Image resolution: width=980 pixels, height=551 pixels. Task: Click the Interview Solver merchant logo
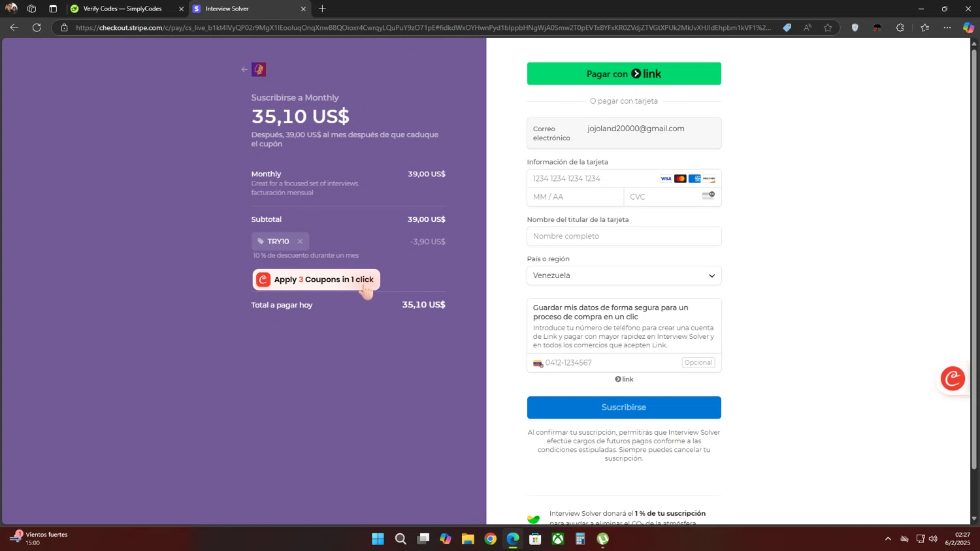pyautogui.click(x=259, y=69)
